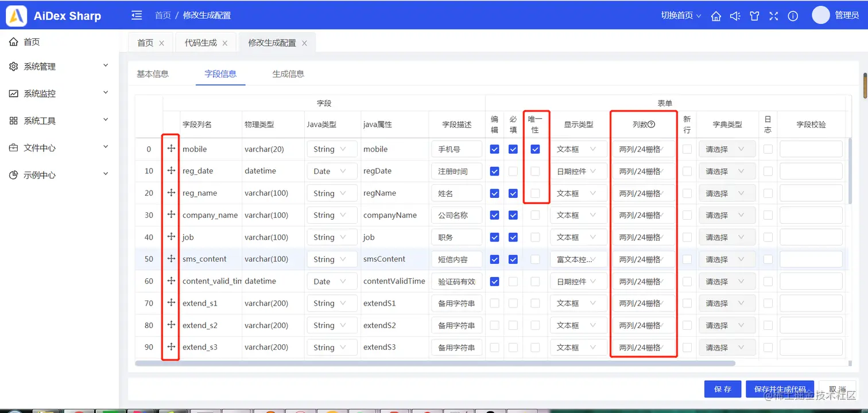Click the 保存 button

pos(723,389)
